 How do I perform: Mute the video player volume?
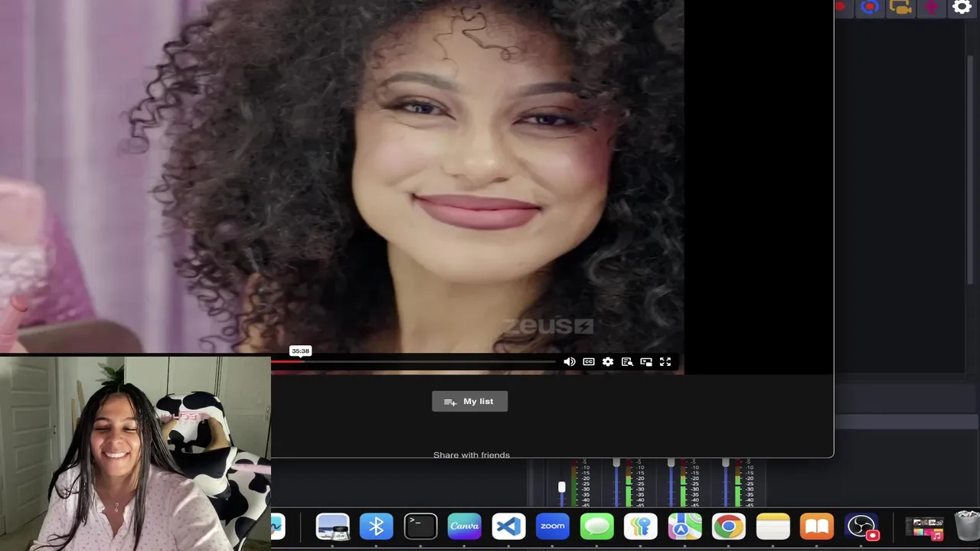tap(569, 362)
